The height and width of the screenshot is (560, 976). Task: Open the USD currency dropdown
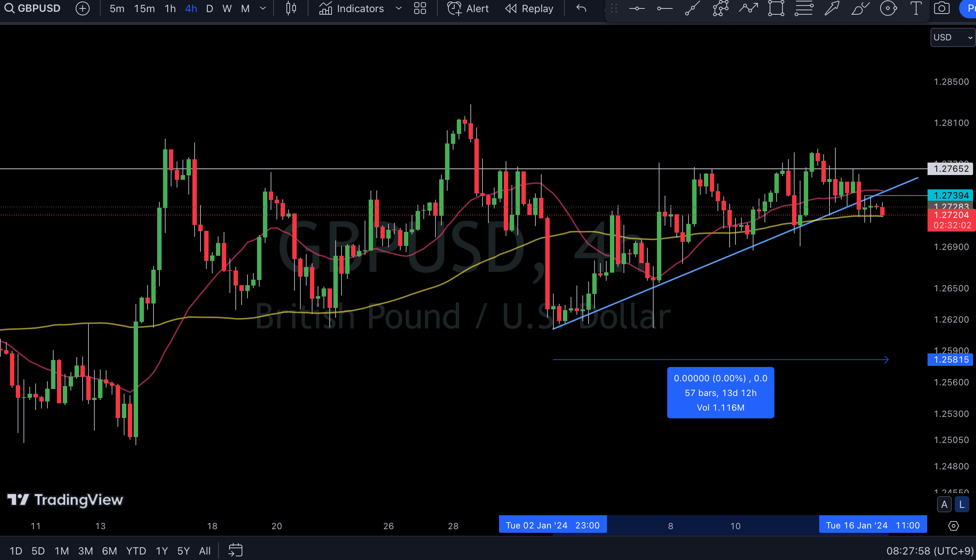pos(952,37)
